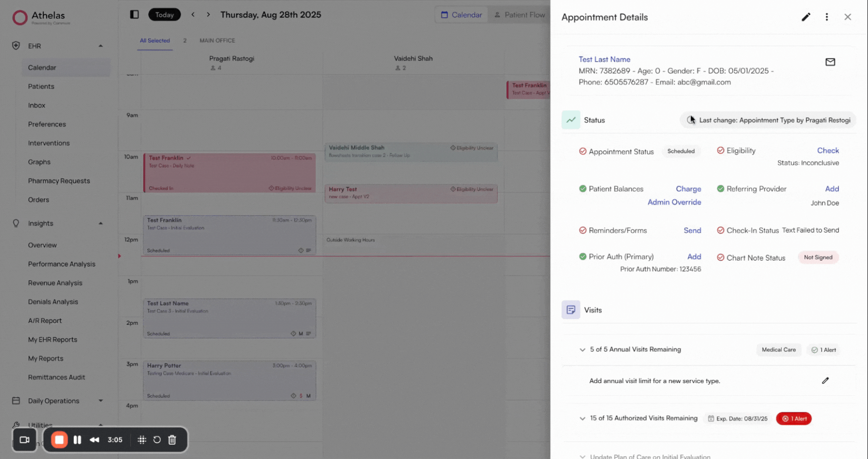Click the Medical Care tag
The width and height of the screenshot is (868, 459).
point(778,350)
